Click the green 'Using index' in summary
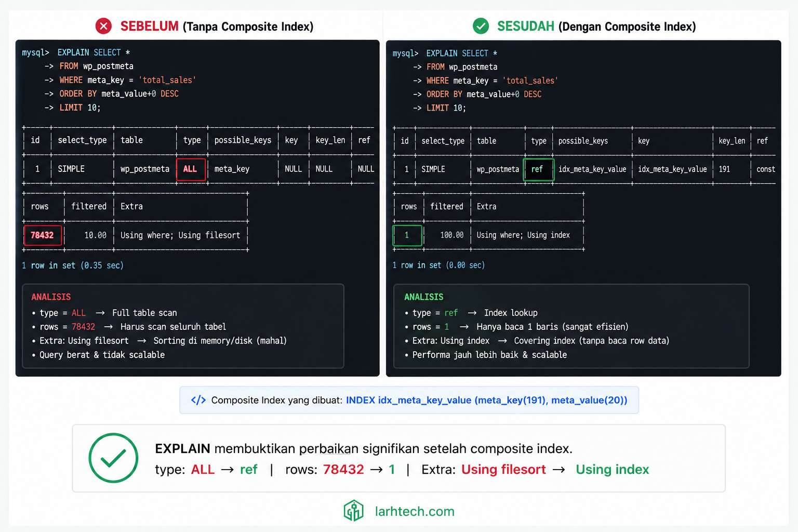798x532 pixels. [x=612, y=470]
